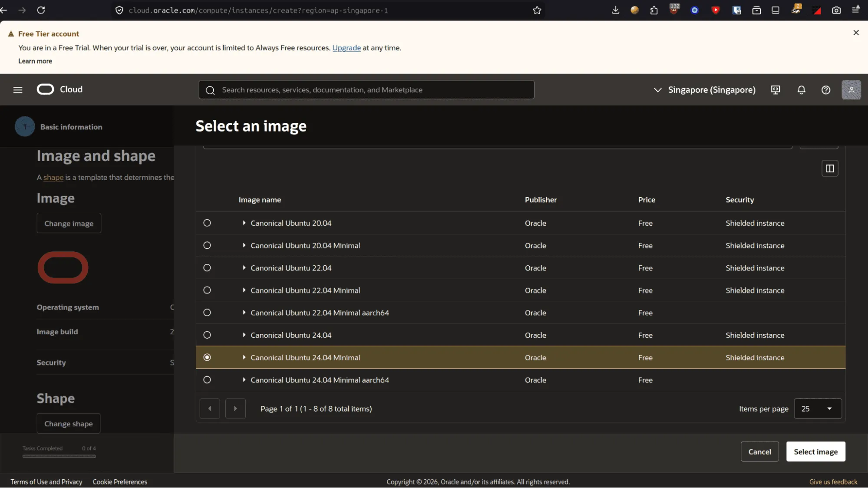Click the selected Ubuntu 24.04 Minimal radio button
Viewport: 868px width, 488px height.
click(207, 357)
